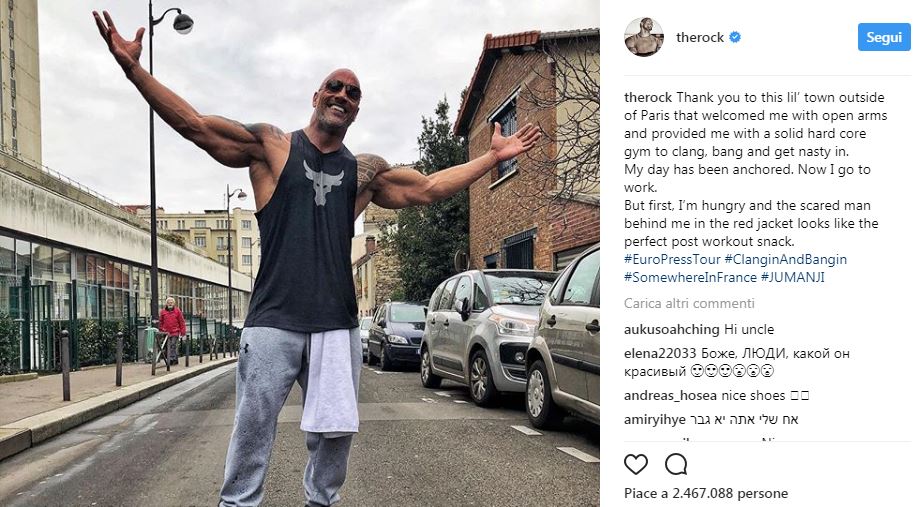Open the #ClanginAndBangin hashtag
The width and height of the screenshot is (918, 507).
(x=786, y=259)
